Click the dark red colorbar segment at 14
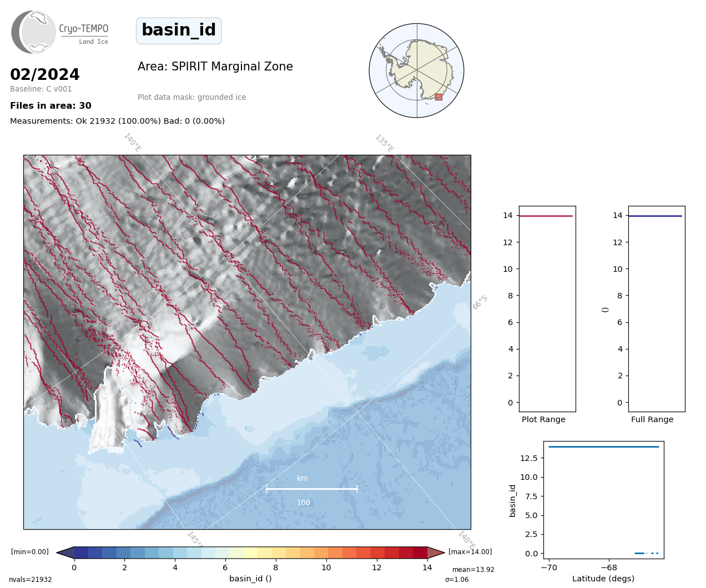The height and width of the screenshot is (588, 706). click(420, 552)
